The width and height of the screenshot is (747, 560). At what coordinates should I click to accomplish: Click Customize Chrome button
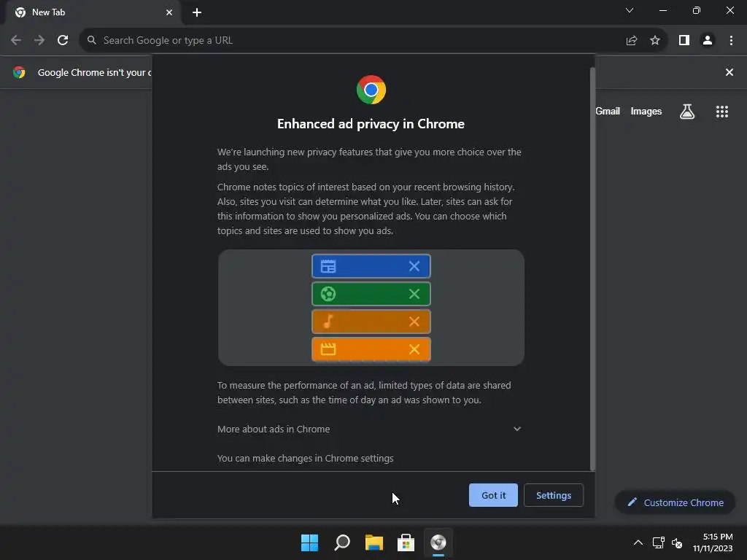click(675, 502)
